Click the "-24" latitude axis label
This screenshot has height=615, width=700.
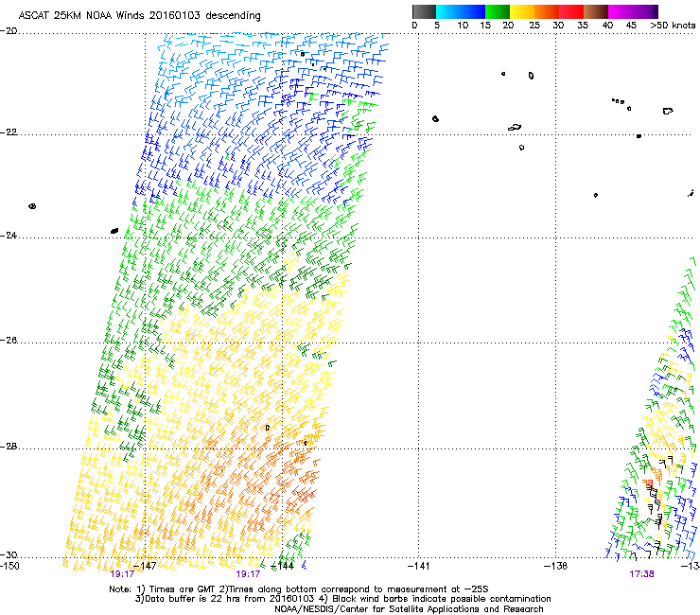pos(9,235)
